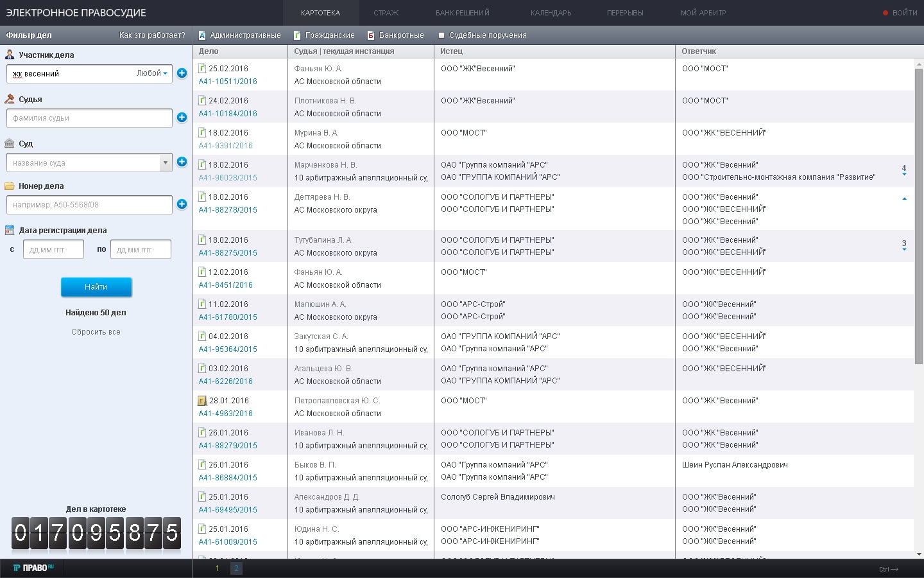The image size is (924, 578).
Task: Click document icon next to date 25.02.2016
Action: (202, 69)
